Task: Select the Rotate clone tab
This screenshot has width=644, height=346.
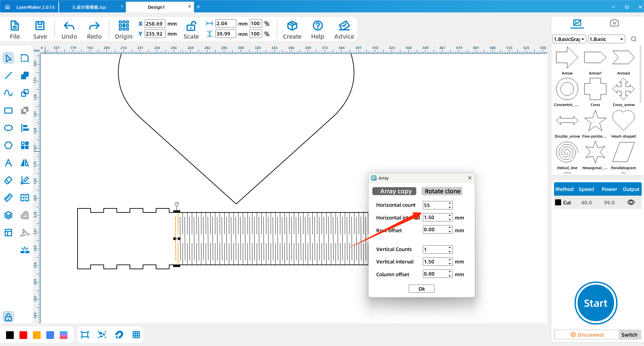Action: (x=442, y=191)
